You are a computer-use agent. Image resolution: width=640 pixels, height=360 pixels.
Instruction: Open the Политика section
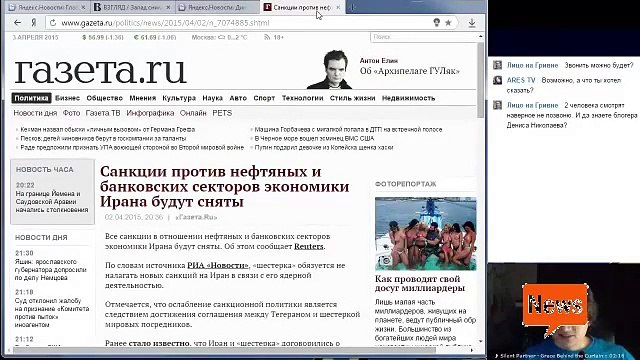coord(31,98)
